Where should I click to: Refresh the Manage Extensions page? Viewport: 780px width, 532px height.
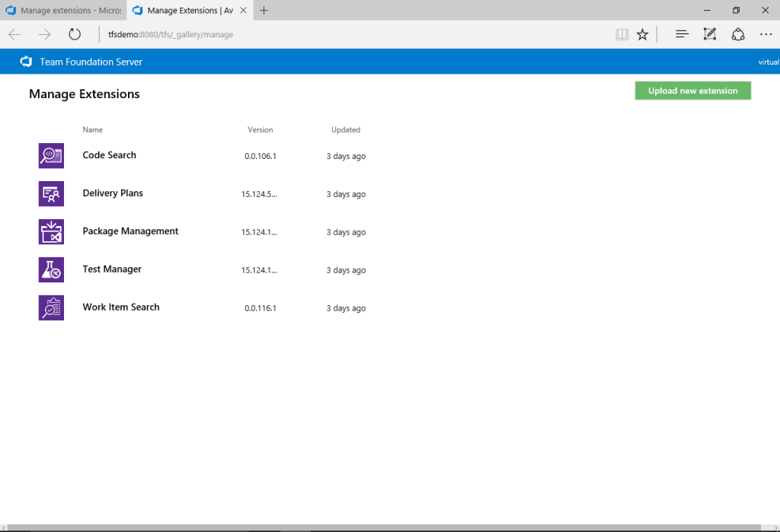[x=73, y=33]
